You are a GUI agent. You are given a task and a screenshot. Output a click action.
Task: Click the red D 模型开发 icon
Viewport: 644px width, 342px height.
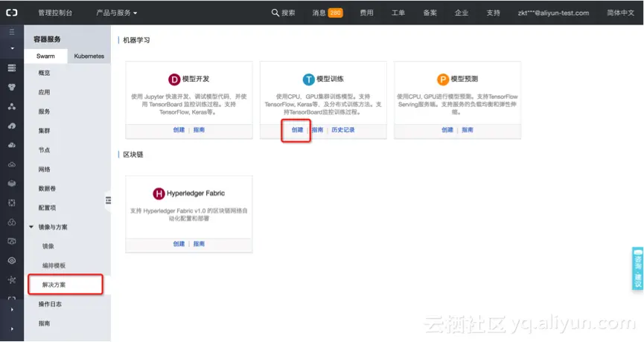(174, 79)
